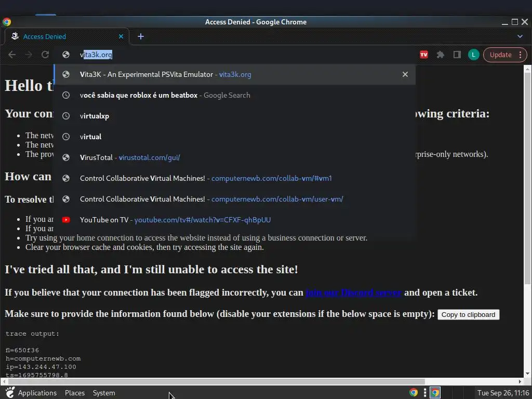532x399 pixels.
Task: Click the scroll down arrow
Action: pos(527,374)
